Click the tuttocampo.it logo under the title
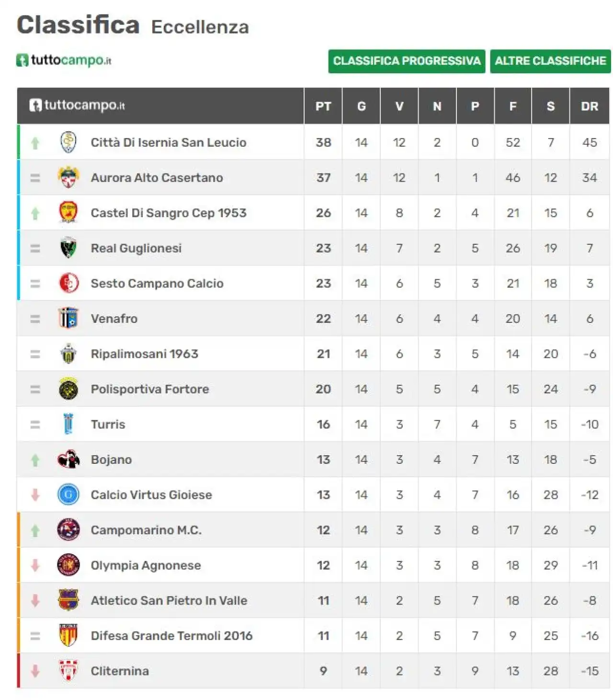 (x=64, y=60)
